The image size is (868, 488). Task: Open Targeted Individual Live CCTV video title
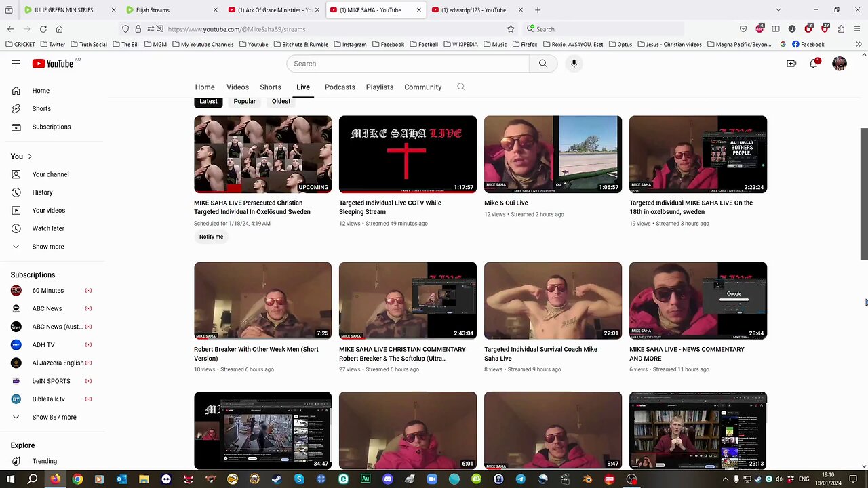[390, 207]
